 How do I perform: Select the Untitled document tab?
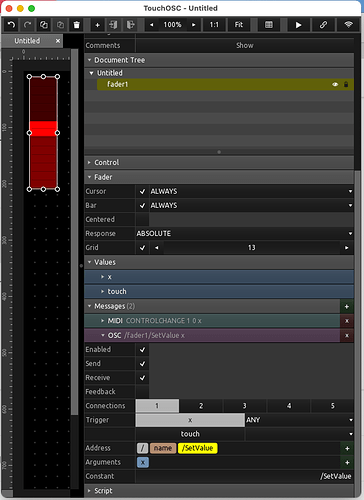click(x=27, y=41)
